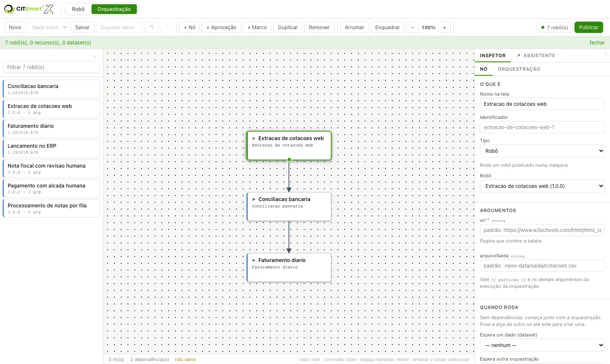The image size is (610, 364).
Task: Select Lancamento no ERP in robot list
Action: click(52, 149)
